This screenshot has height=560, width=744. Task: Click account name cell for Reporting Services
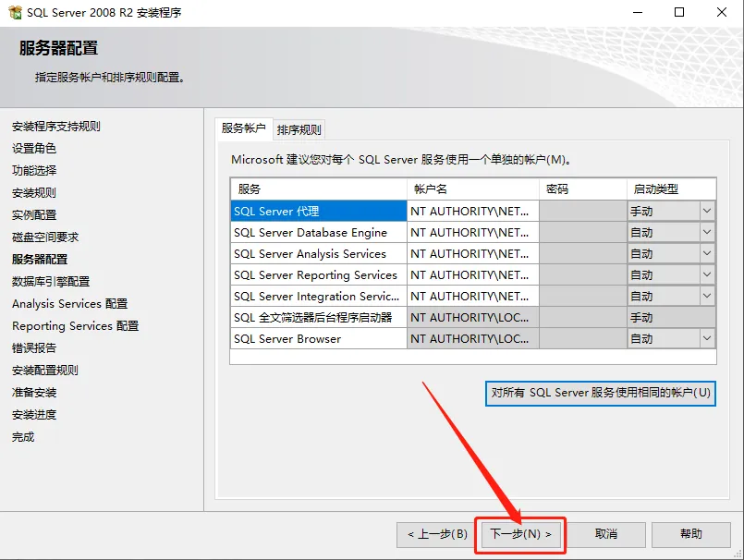[x=472, y=275]
